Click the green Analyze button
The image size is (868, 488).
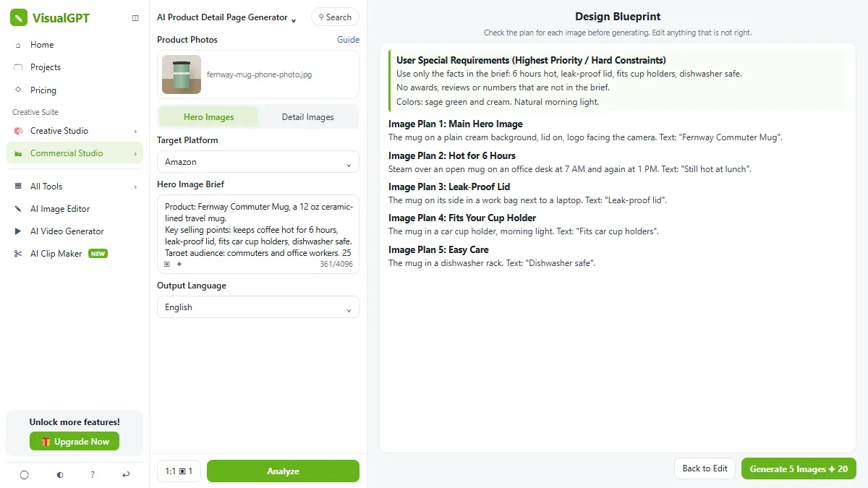coord(283,471)
